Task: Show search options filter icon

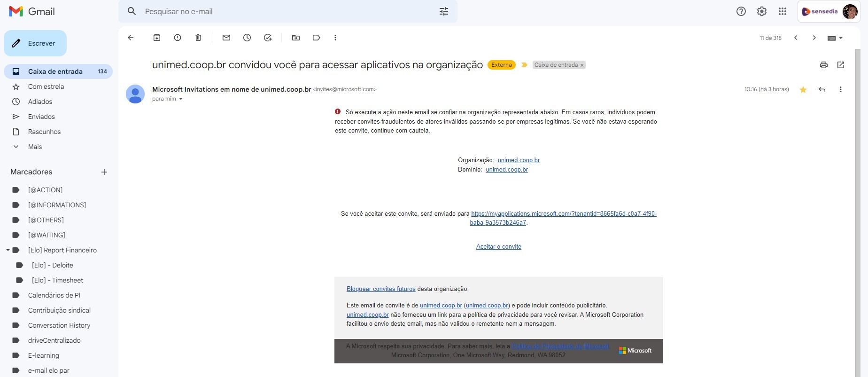Action: coord(444,11)
